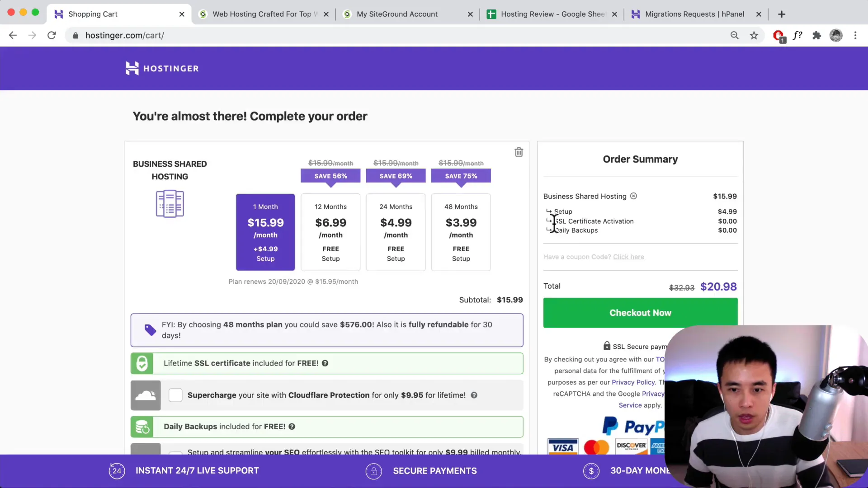The width and height of the screenshot is (868, 488).
Task: Click the site lock icon in address bar
Action: [x=75, y=35]
